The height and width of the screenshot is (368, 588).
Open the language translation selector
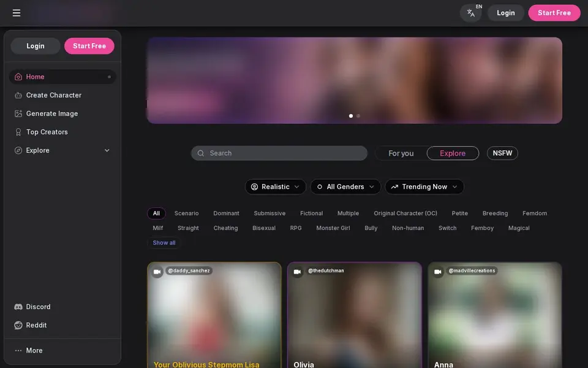tap(471, 13)
